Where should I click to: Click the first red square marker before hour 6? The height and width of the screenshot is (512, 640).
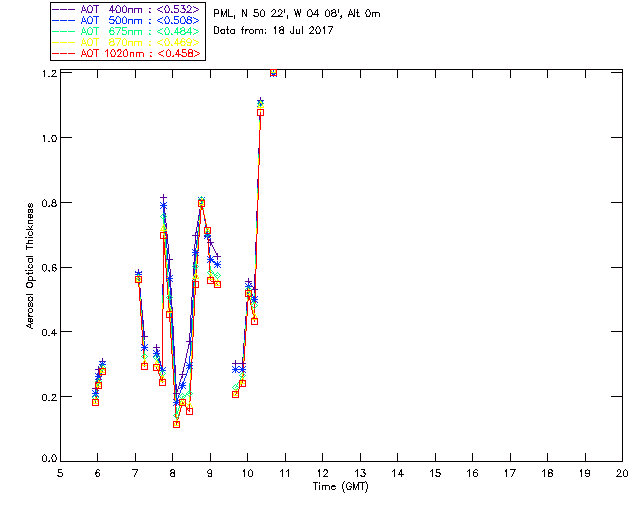pyautogui.click(x=95, y=402)
